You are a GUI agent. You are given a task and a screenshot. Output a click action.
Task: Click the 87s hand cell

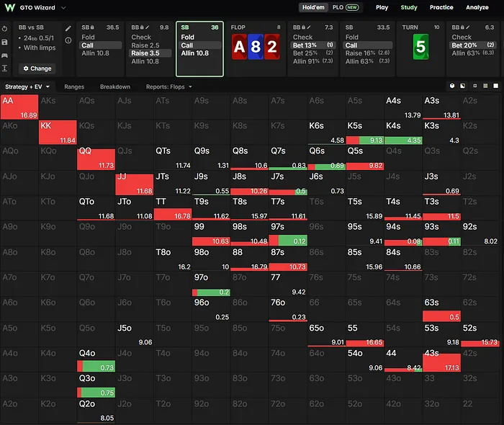(288, 259)
